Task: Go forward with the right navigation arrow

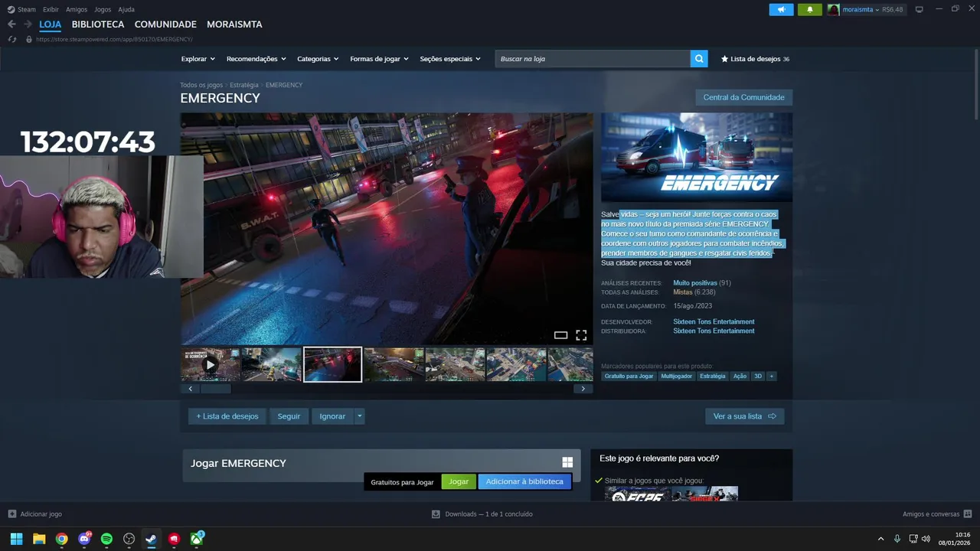Action: click(28, 24)
